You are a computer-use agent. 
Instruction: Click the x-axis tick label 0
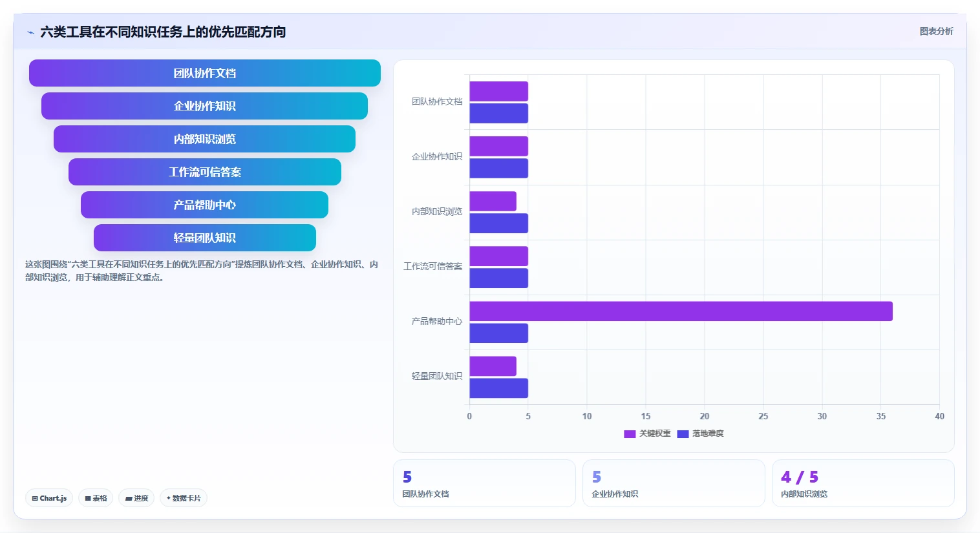click(x=469, y=416)
